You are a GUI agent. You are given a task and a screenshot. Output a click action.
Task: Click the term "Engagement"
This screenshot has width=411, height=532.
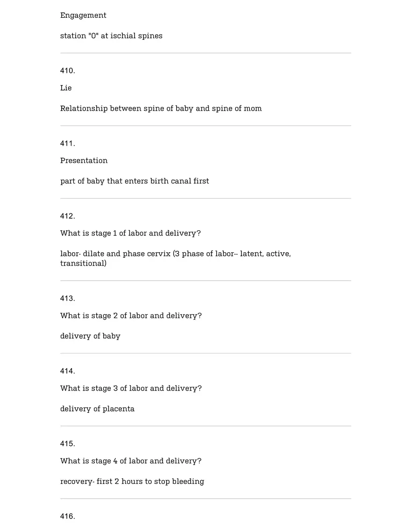pos(83,15)
